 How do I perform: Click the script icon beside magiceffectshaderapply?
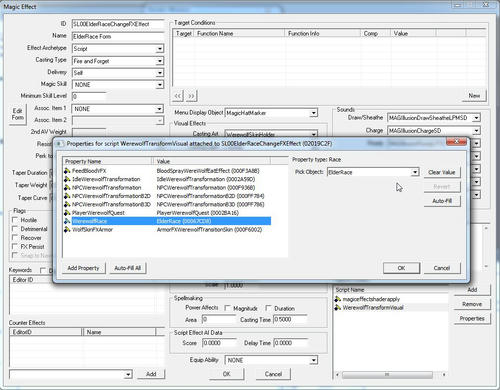tap(338, 299)
